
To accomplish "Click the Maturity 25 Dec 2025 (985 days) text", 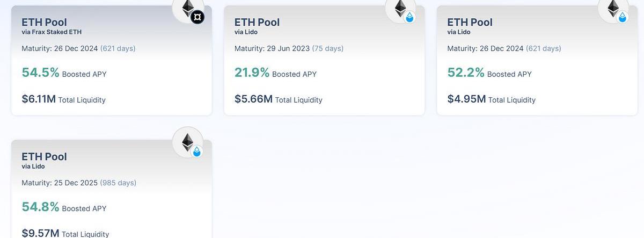I will (x=79, y=183).
